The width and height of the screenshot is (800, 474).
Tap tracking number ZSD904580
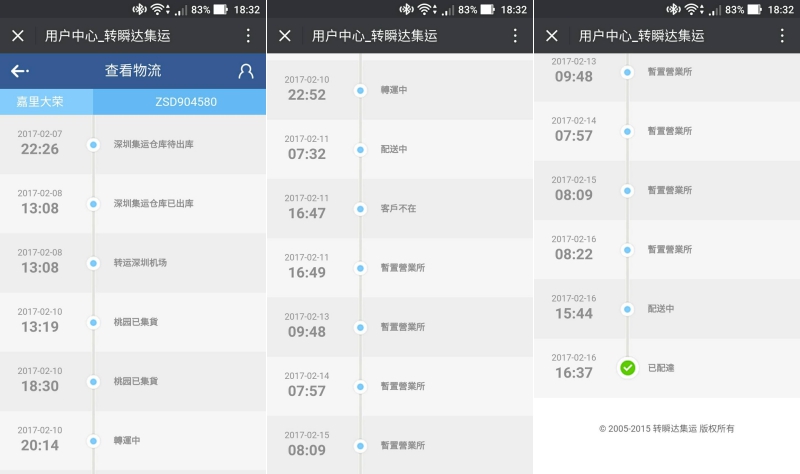(x=186, y=102)
